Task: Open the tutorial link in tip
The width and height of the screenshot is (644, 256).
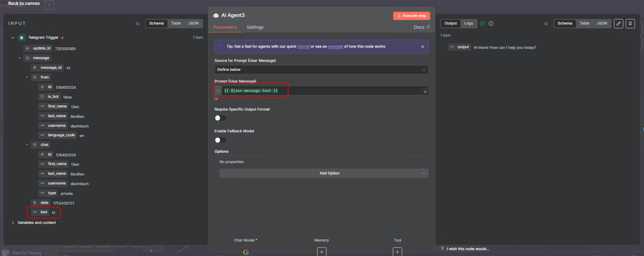Action: pyautogui.click(x=303, y=47)
